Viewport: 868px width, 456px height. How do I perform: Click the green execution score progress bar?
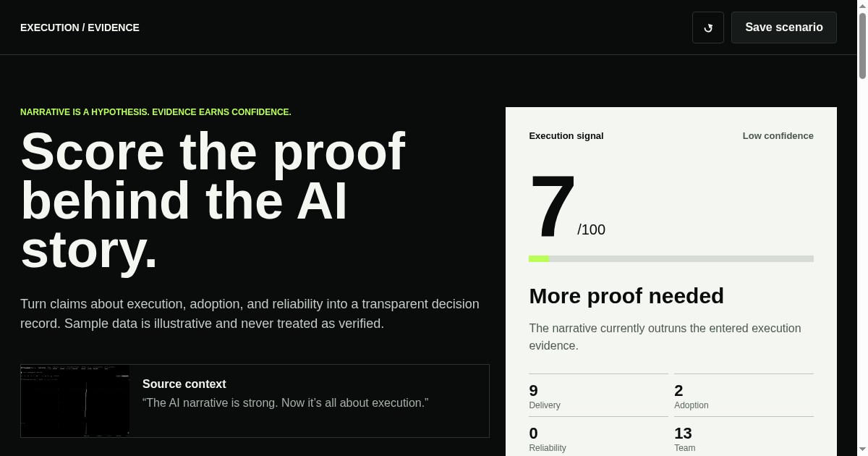pyautogui.click(x=671, y=258)
